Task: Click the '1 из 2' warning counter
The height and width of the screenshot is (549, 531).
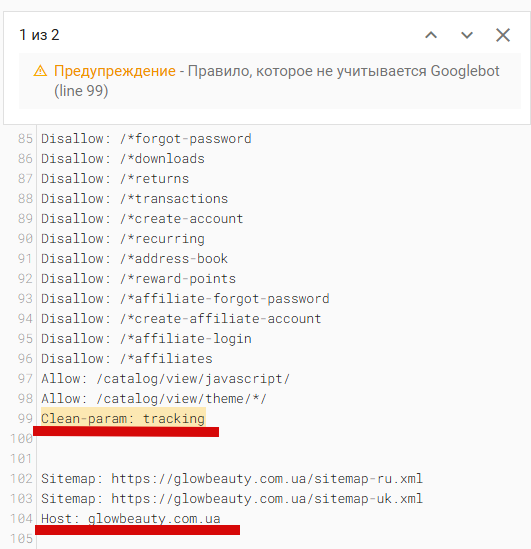Action: tap(39, 35)
